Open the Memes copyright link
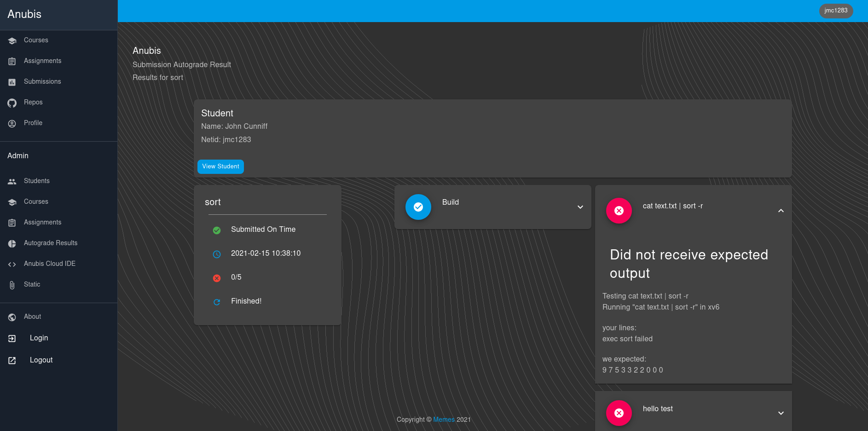The image size is (868, 431). [x=444, y=420]
